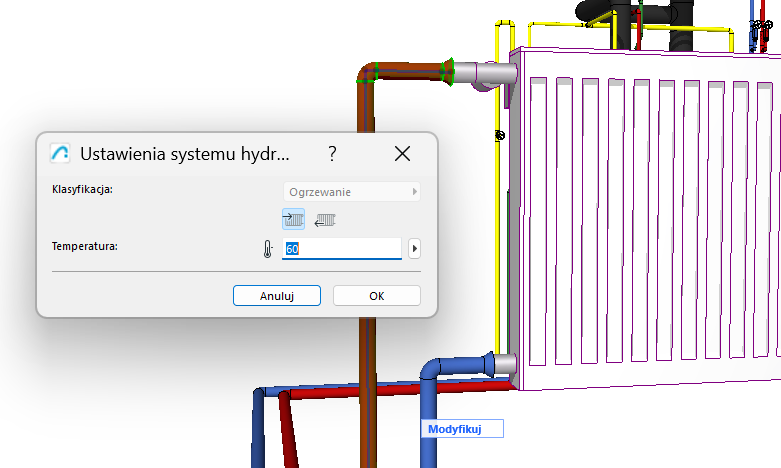The width and height of the screenshot is (781, 468).
Task: Click the Klasyfikacja: label
Action: pos(83,189)
